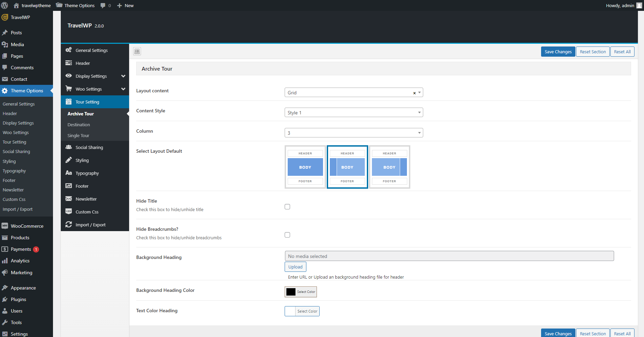Click the Footer chart icon in panel

pyautogui.click(x=69, y=186)
